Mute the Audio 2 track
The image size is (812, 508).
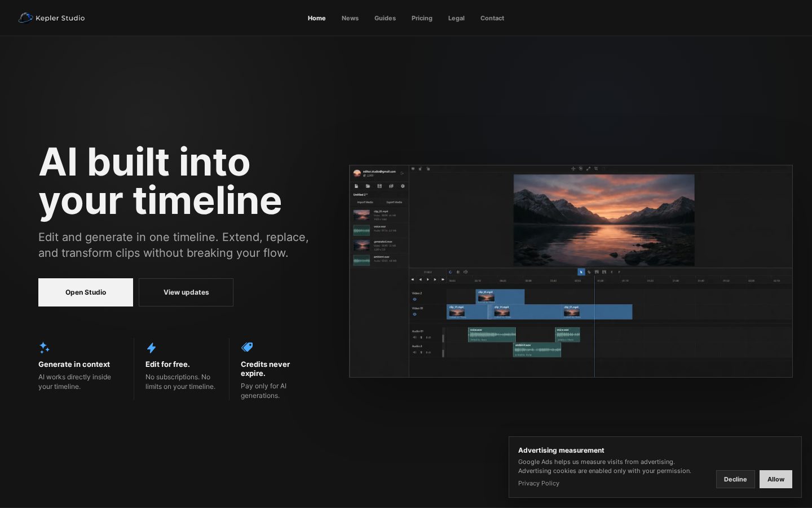point(414,352)
